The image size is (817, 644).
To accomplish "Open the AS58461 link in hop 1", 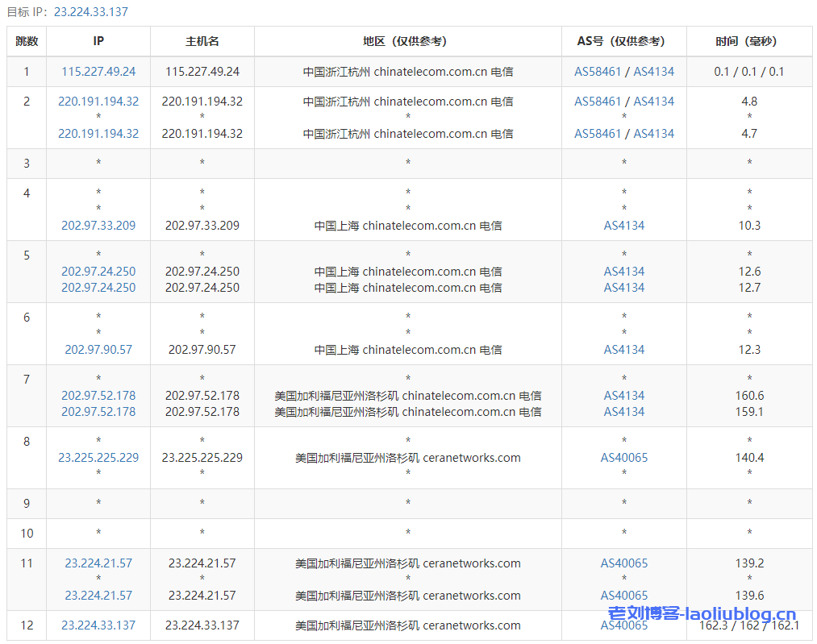I will point(598,71).
